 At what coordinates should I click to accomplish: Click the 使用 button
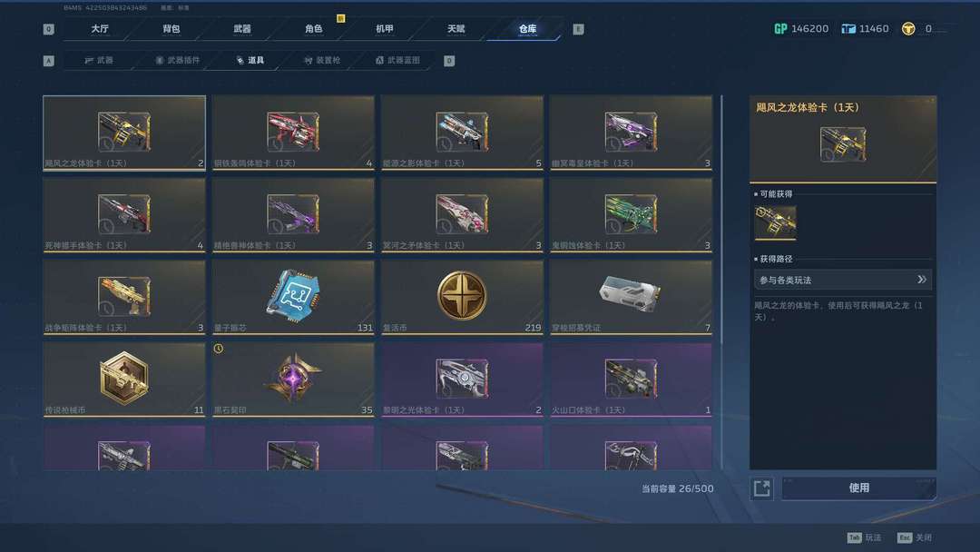click(x=858, y=488)
